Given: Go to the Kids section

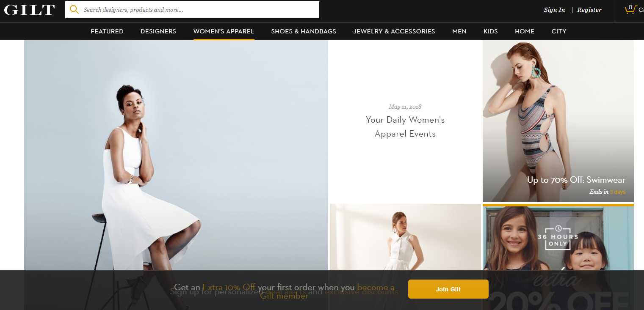Looking at the screenshot, I should tap(491, 31).
